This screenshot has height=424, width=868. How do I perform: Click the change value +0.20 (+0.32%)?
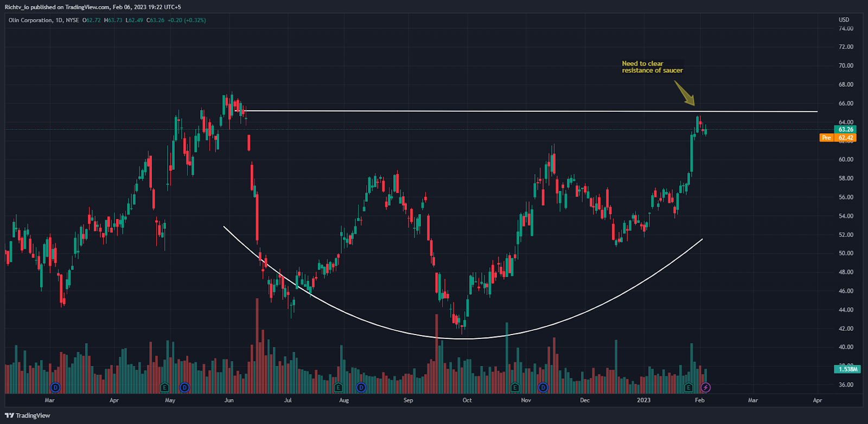tap(187, 20)
